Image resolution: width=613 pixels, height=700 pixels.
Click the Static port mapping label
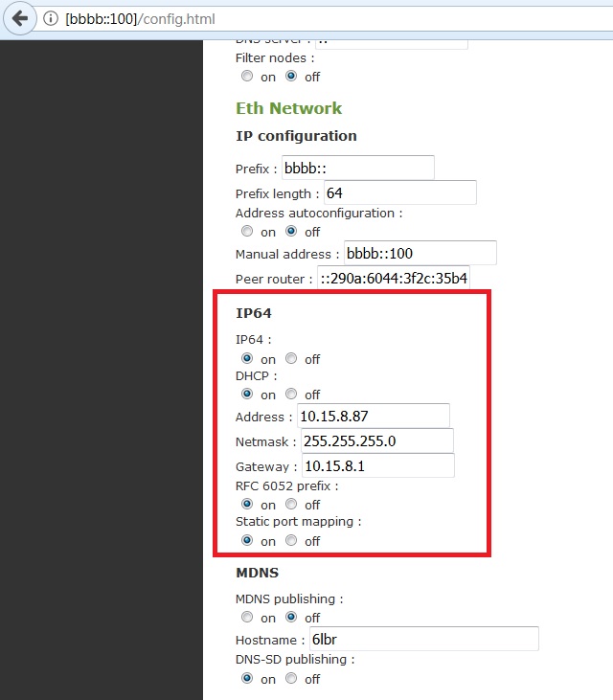[x=298, y=522]
